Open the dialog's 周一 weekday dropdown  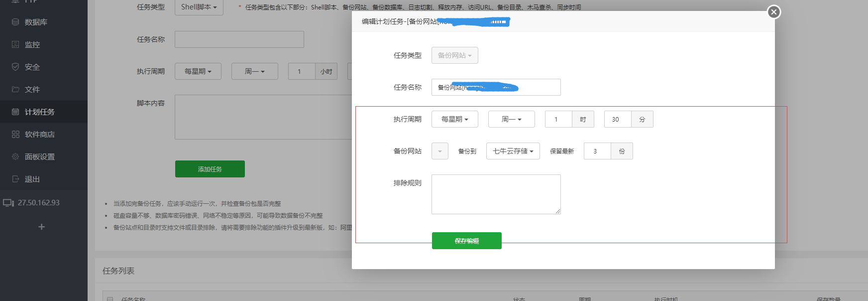pyautogui.click(x=512, y=119)
